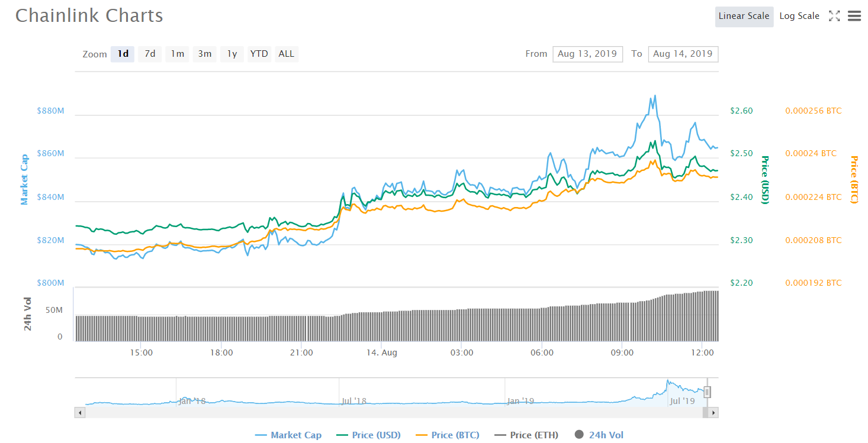Select the 1m zoom range
The image size is (868, 443).
[x=178, y=54]
